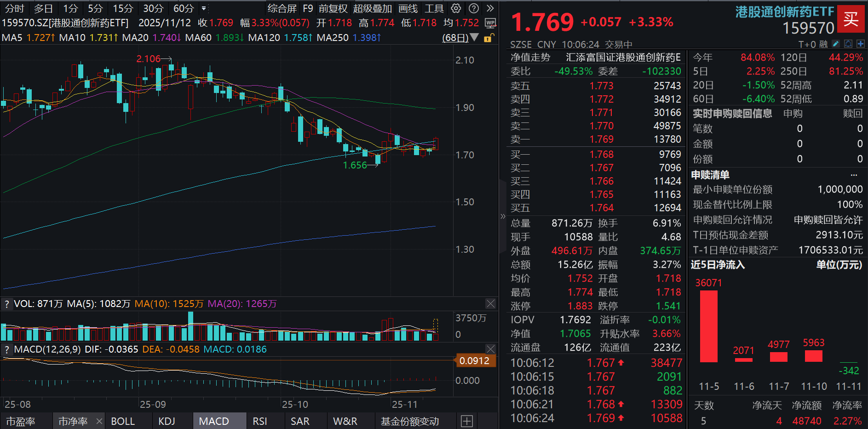Open the interval dropdown next to 60分
Screen dimensions: 868x429
(x=203, y=8)
